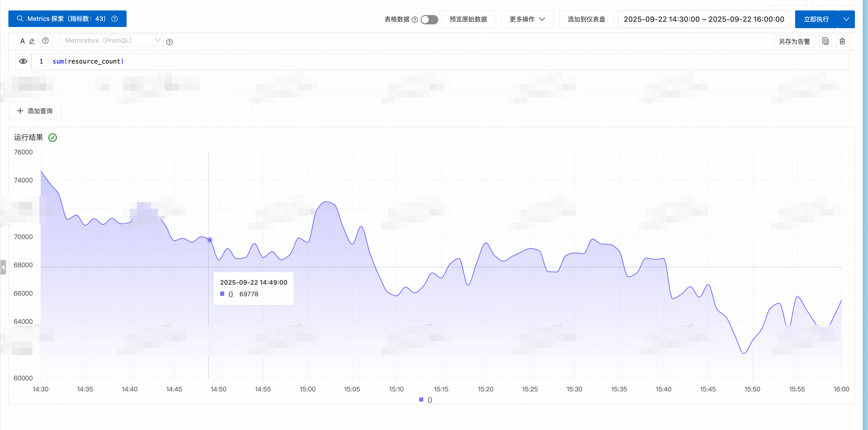This screenshot has width=868, height=430.
Task: Click the help icon after Metricstore dropdown
Action: (x=170, y=42)
